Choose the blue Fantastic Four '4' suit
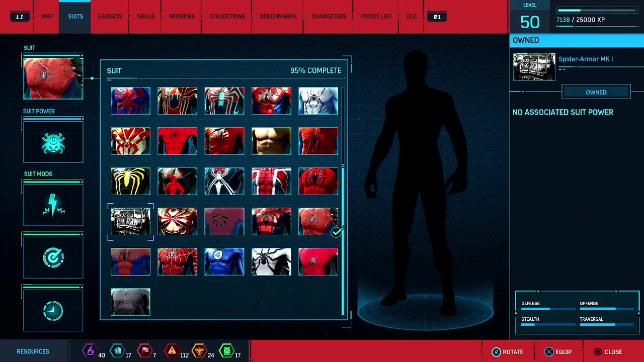 click(x=224, y=261)
